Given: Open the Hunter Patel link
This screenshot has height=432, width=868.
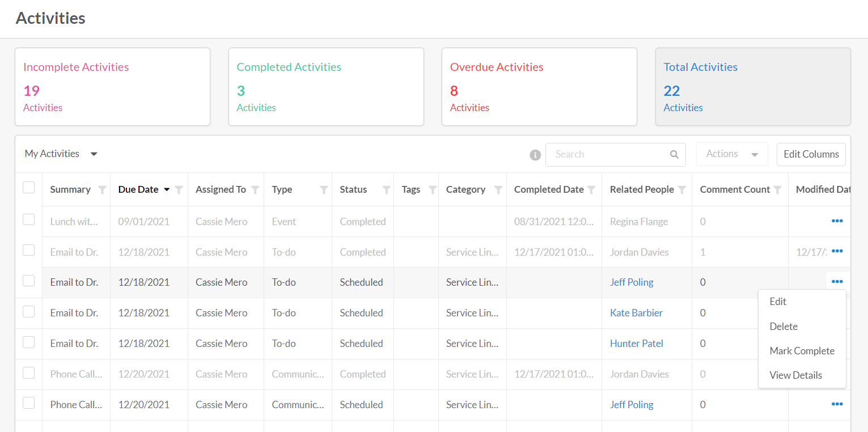Looking at the screenshot, I should tap(636, 344).
